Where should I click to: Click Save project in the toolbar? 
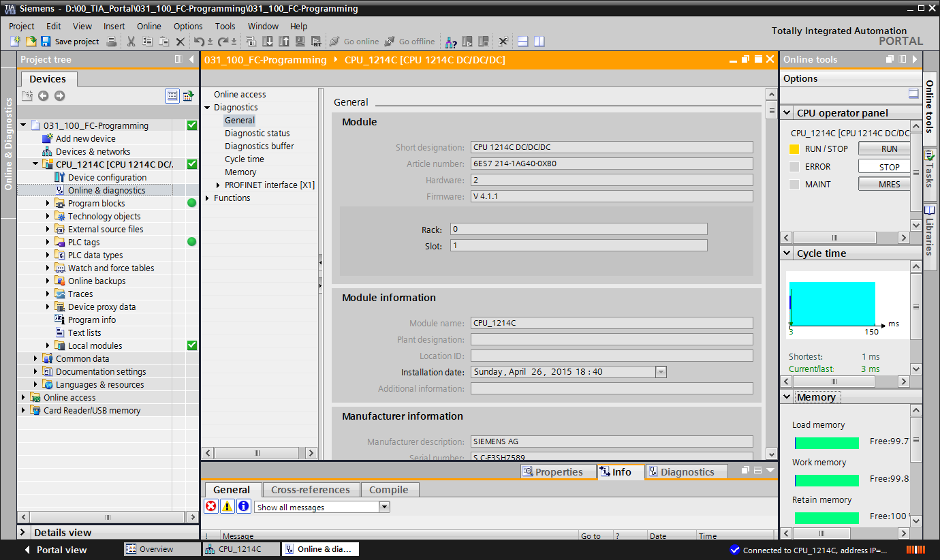point(70,42)
